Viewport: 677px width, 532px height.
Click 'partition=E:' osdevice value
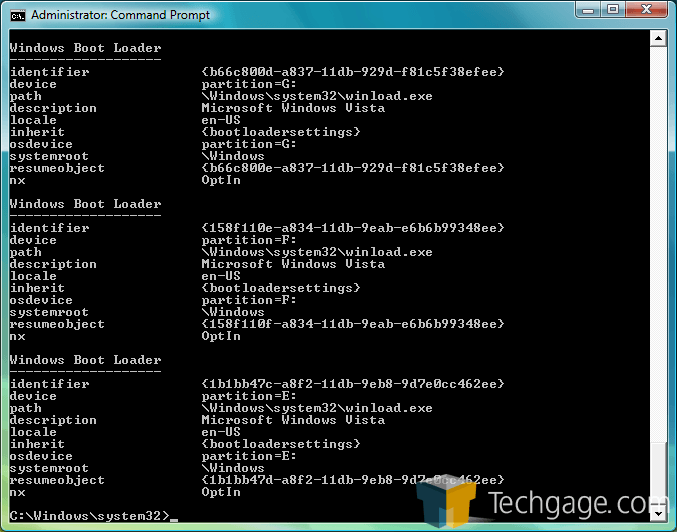coord(249,456)
